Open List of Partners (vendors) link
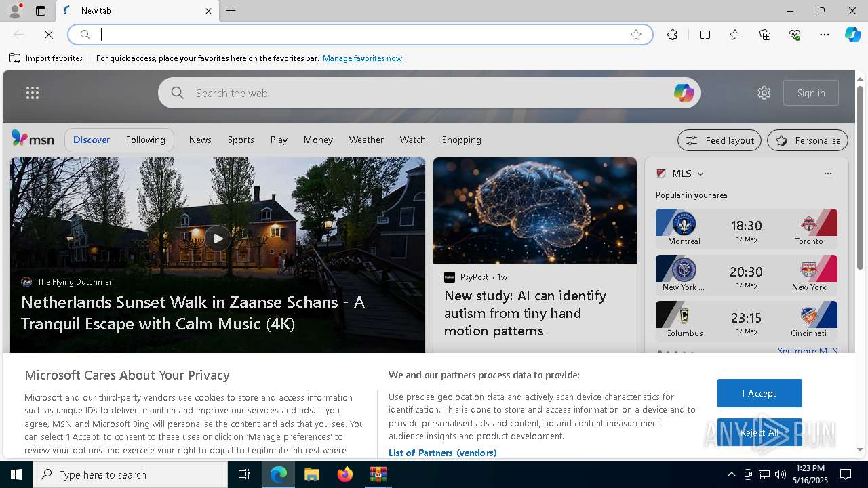 click(442, 453)
